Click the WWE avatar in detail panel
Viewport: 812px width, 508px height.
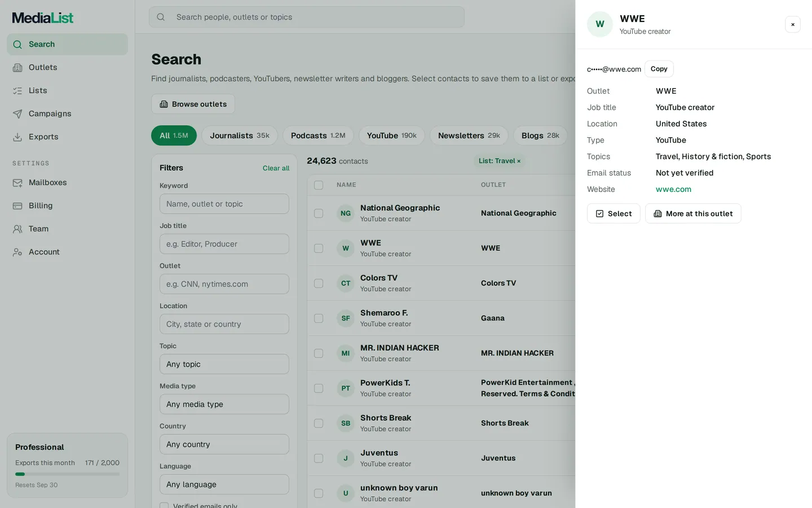click(600, 24)
